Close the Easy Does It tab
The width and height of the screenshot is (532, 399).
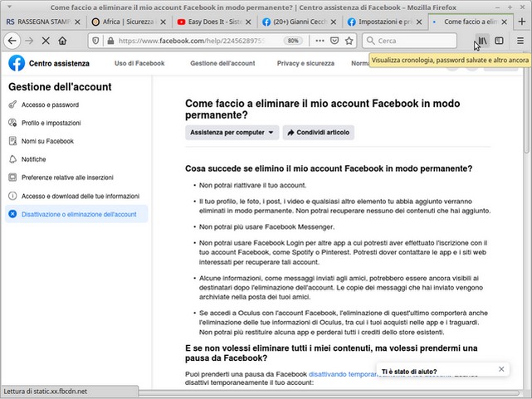(x=248, y=22)
